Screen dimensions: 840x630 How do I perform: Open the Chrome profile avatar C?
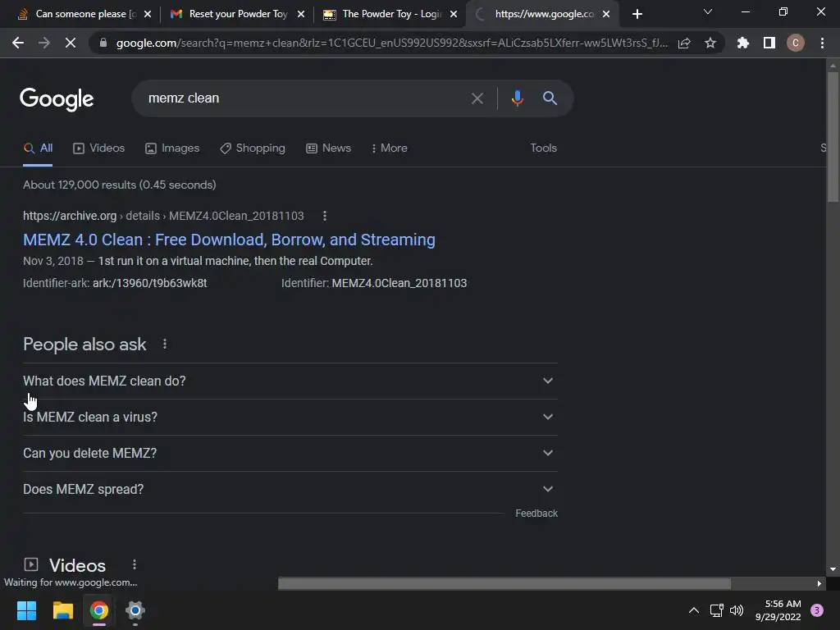pyautogui.click(x=795, y=43)
